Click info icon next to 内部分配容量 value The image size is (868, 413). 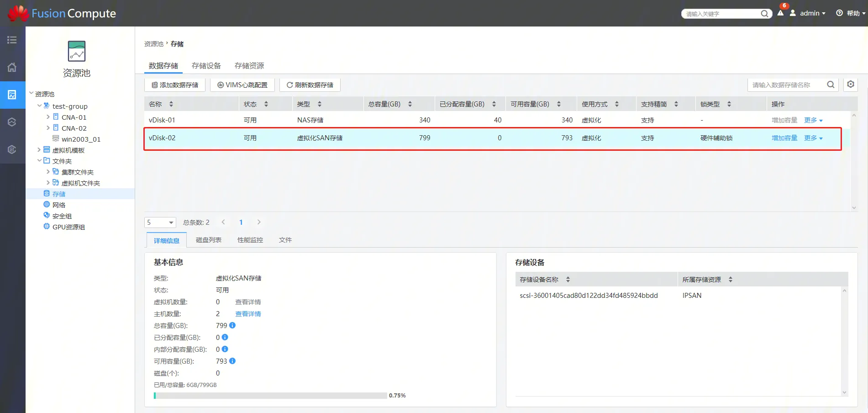(225, 349)
